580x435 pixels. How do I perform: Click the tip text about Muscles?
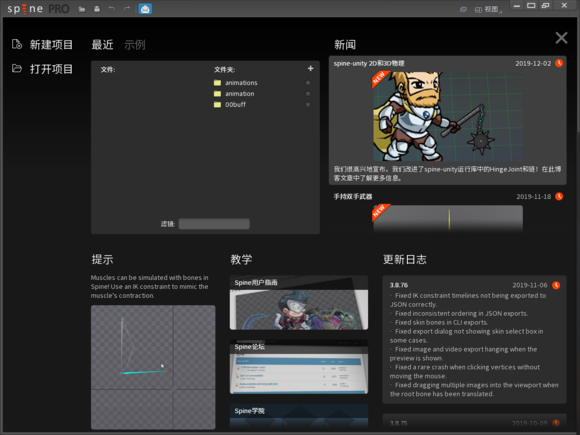(149, 286)
